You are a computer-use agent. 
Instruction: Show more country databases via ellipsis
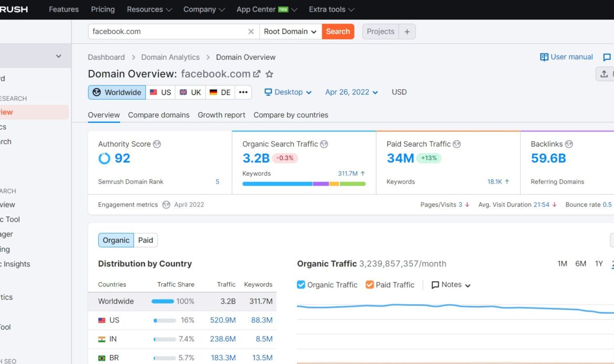point(243,92)
